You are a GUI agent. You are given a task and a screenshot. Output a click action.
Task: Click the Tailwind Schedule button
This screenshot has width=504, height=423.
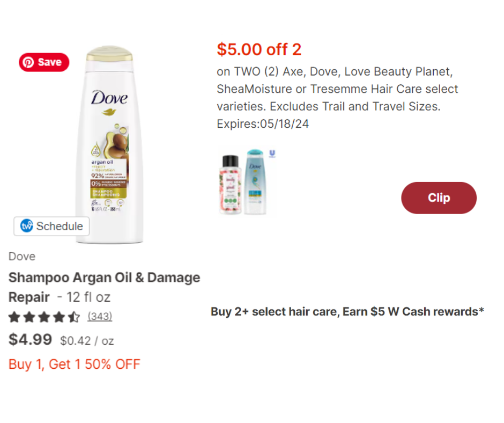[51, 226]
